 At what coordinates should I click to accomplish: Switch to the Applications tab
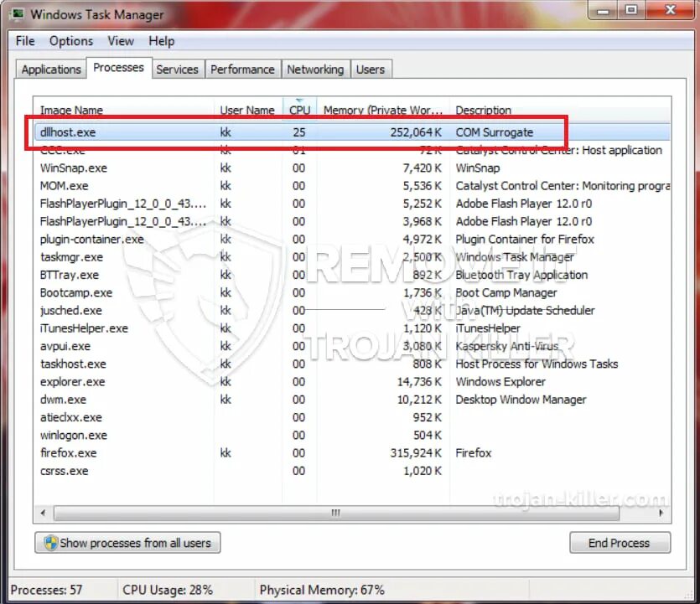pos(51,70)
